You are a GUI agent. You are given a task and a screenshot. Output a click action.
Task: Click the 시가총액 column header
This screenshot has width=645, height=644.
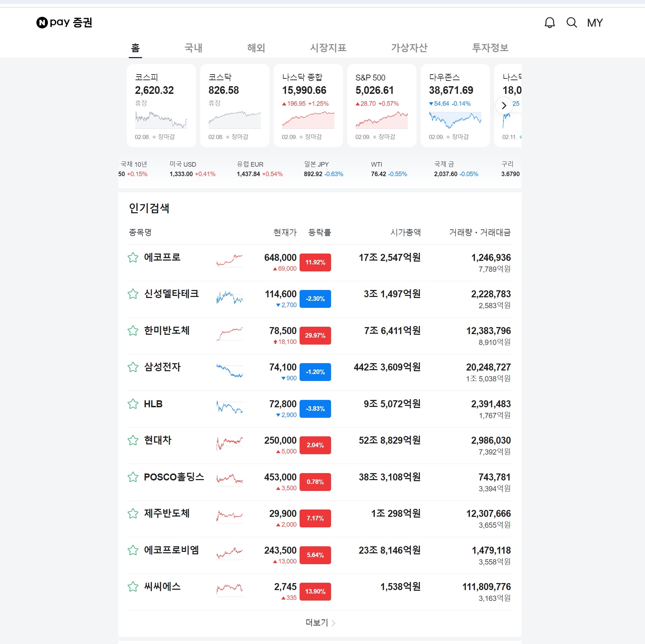[406, 233]
